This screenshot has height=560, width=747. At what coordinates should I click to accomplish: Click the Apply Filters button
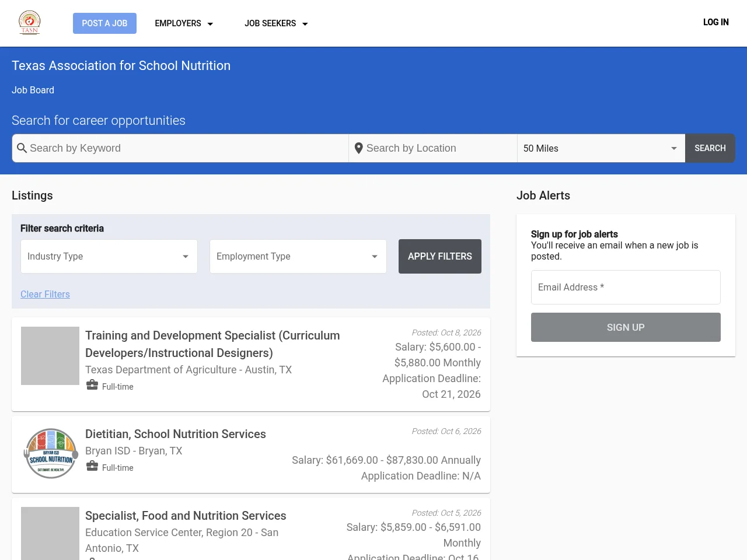[x=440, y=256]
